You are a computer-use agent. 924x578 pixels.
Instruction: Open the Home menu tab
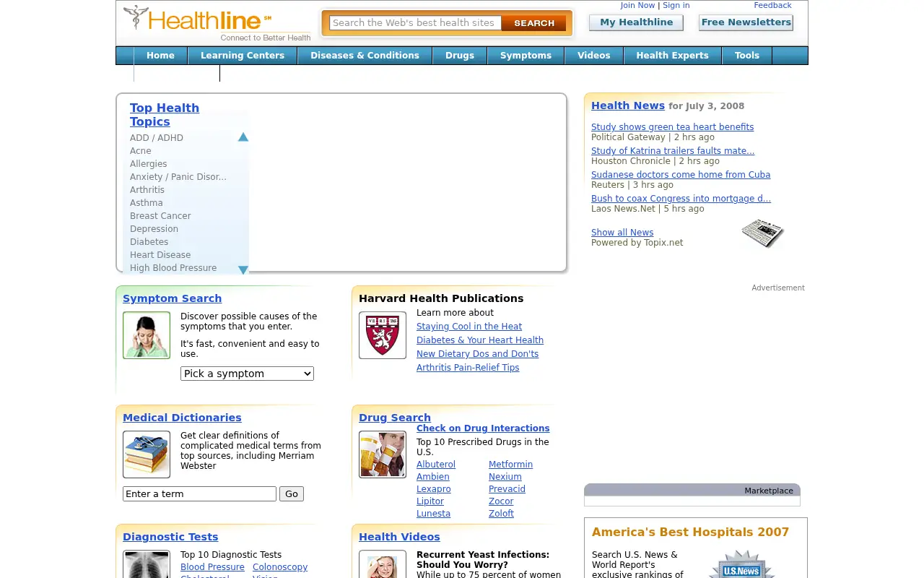coord(160,56)
